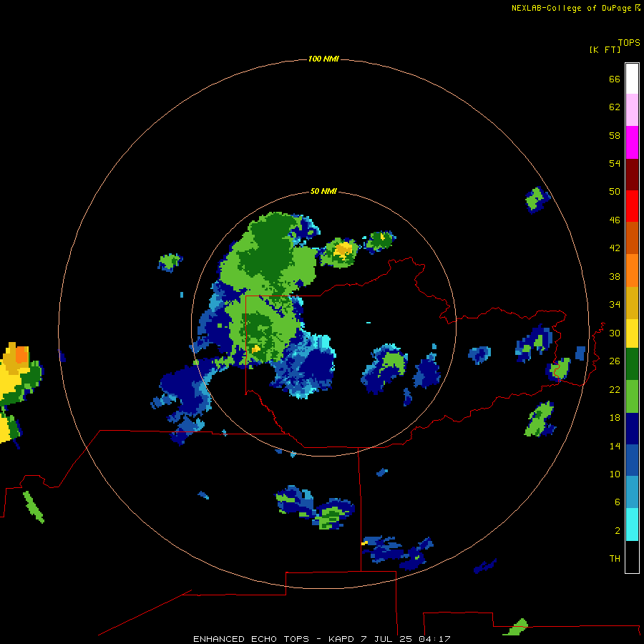Click the orange storm top at left edge

pos(21,354)
